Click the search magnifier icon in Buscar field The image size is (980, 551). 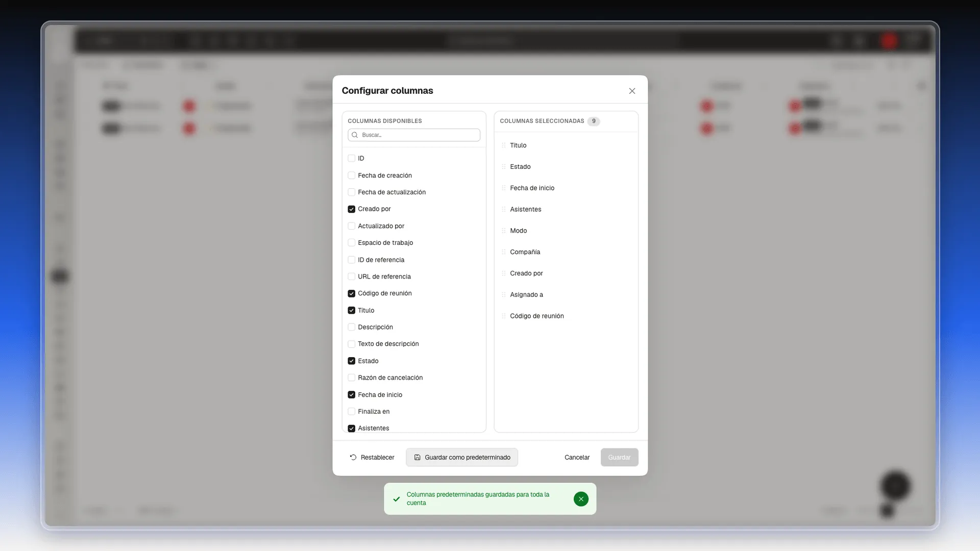[x=355, y=135]
